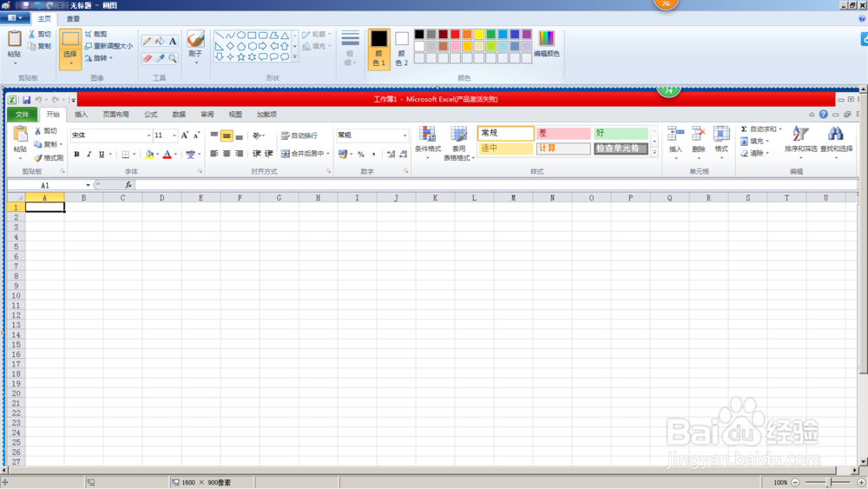Open Edit colors in Paint

(x=546, y=43)
